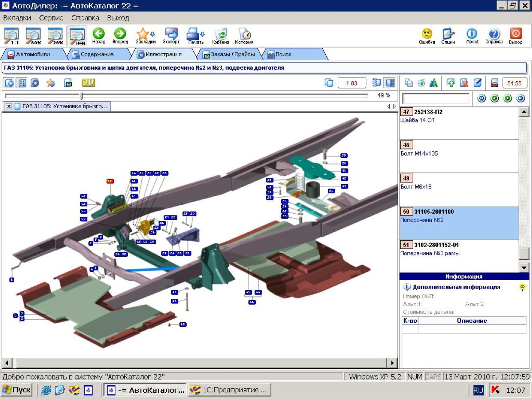Select the Иллюстрация tab
The height and width of the screenshot is (399, 532).
point(164,54)
